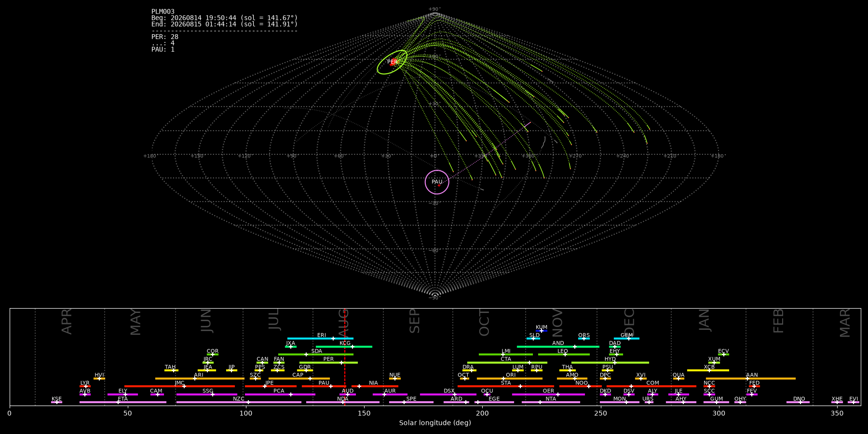Click the KUM blue shower marker
Image resolution: width=868 pixels, height=434 pixels.
[x=541, y=331]
